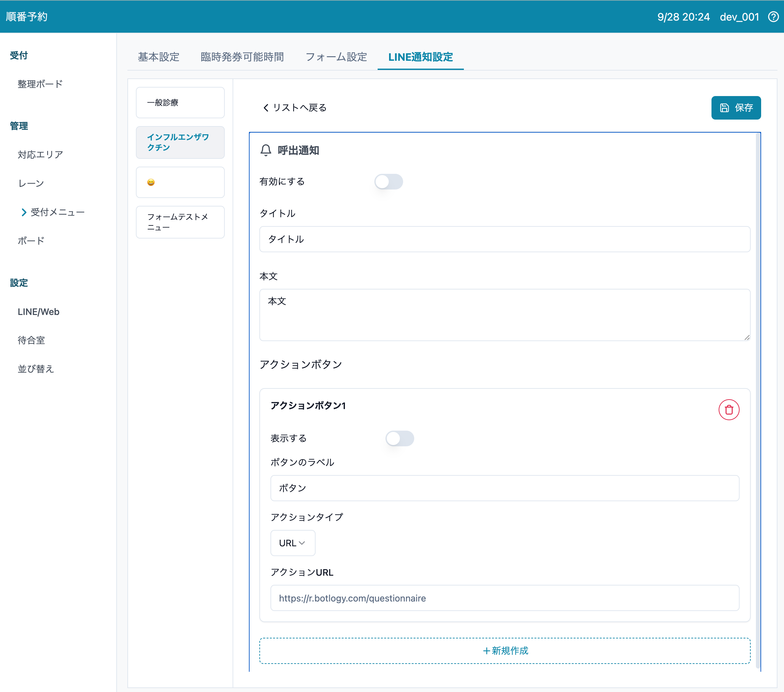
Task: Click the help question mark icon
Action: pyautogui.click(x=773, y=17)
